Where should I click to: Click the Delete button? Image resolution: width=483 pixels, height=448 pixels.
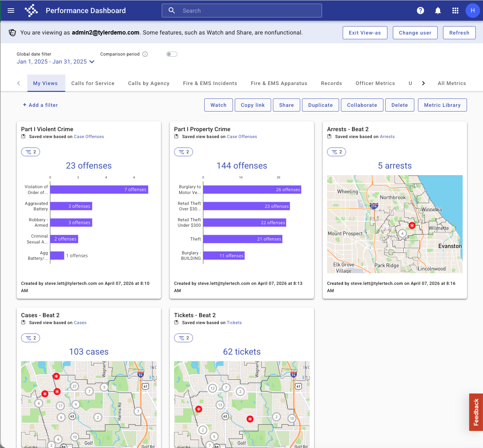click(400, 105)
